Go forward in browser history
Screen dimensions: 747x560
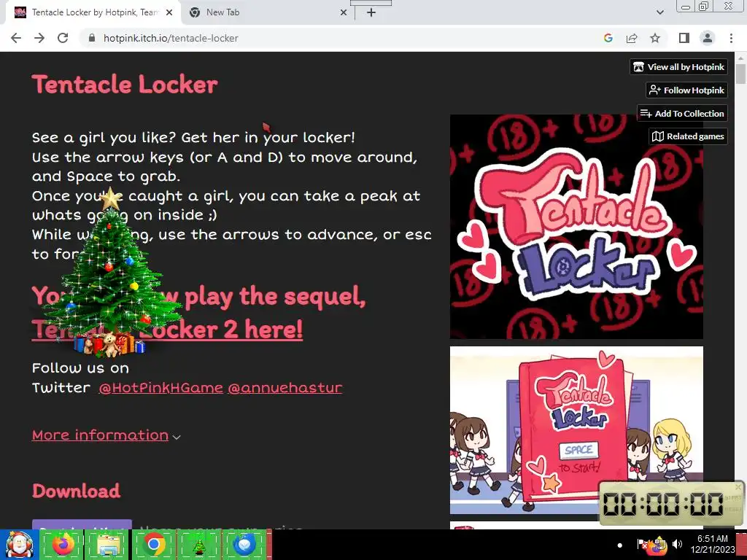tap(39, 38)
